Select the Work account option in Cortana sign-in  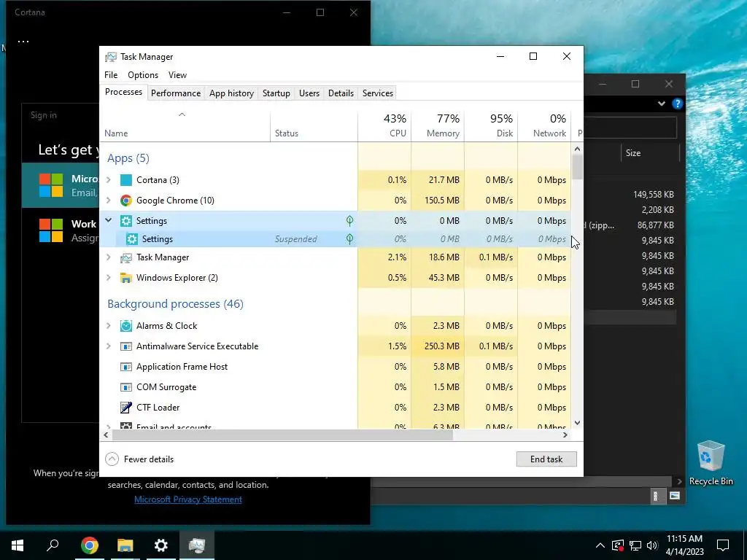(x=60, y=230)
